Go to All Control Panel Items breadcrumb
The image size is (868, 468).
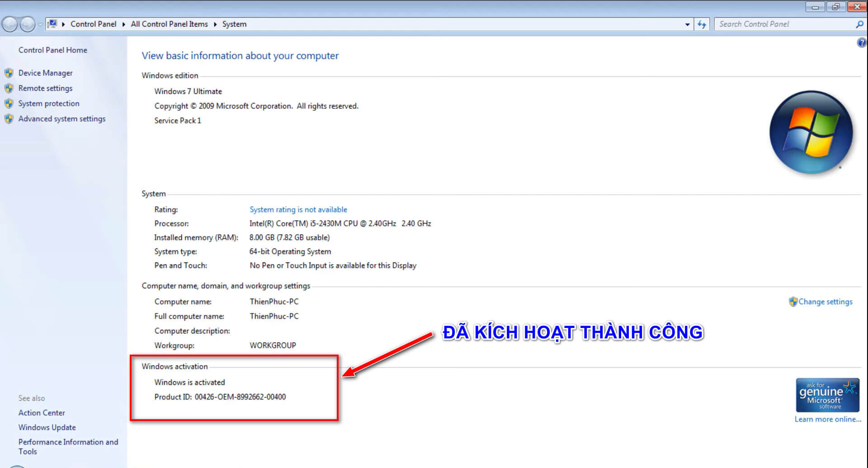coord(169,24)
